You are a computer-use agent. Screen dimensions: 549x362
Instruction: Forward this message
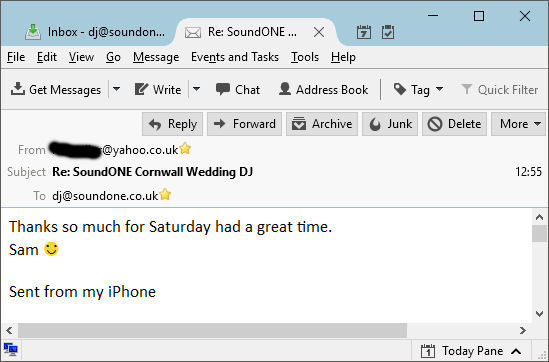(244, 124)
